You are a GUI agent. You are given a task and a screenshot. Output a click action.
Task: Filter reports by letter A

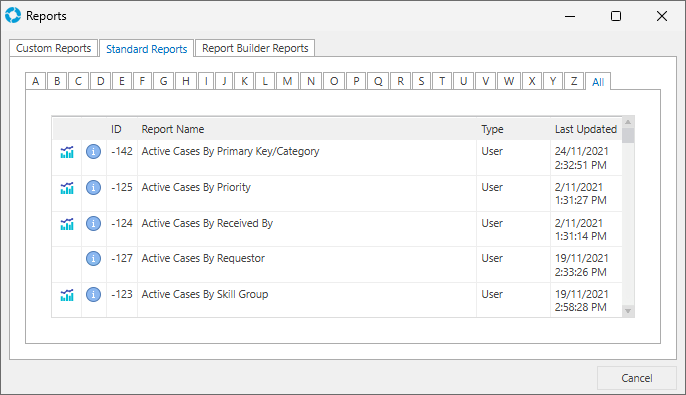point(35,81)
